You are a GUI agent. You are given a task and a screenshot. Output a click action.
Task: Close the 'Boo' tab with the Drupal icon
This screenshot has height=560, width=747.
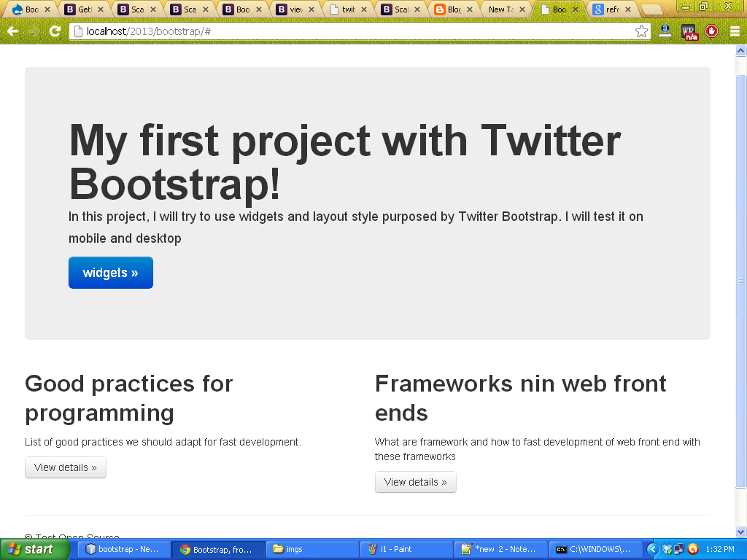click(x=47, y=9)
